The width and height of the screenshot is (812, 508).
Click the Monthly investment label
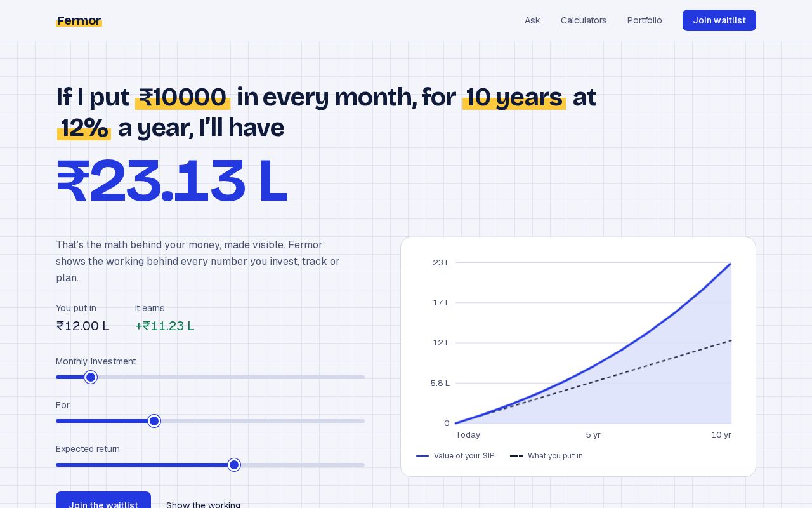pyautogui.click(x=96, y=361)
